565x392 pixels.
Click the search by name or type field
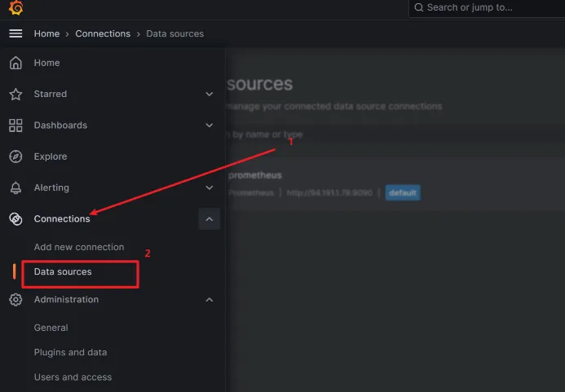pos(395,134)
